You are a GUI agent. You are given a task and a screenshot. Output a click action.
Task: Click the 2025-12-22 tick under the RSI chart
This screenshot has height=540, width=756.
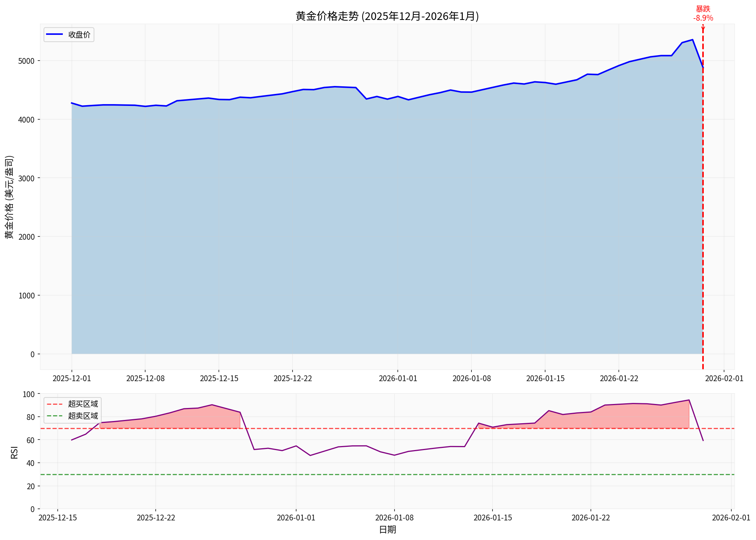pos(156,518)
